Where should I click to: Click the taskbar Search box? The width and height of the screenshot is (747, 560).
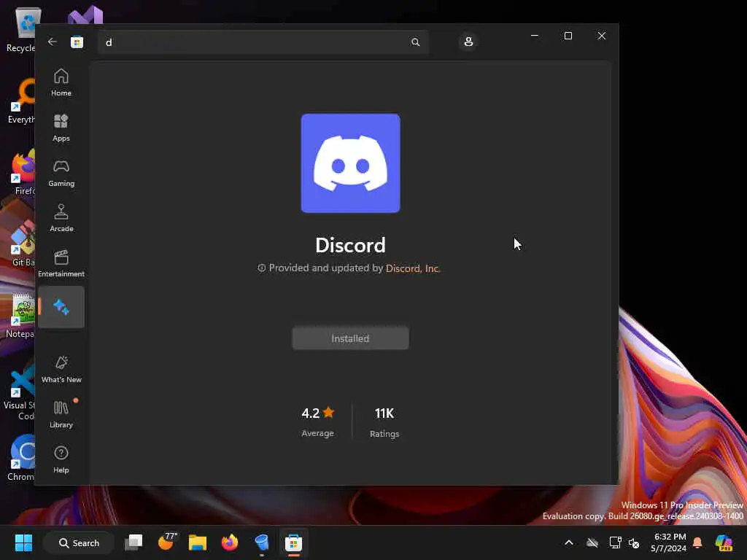[x=79, y=542]
